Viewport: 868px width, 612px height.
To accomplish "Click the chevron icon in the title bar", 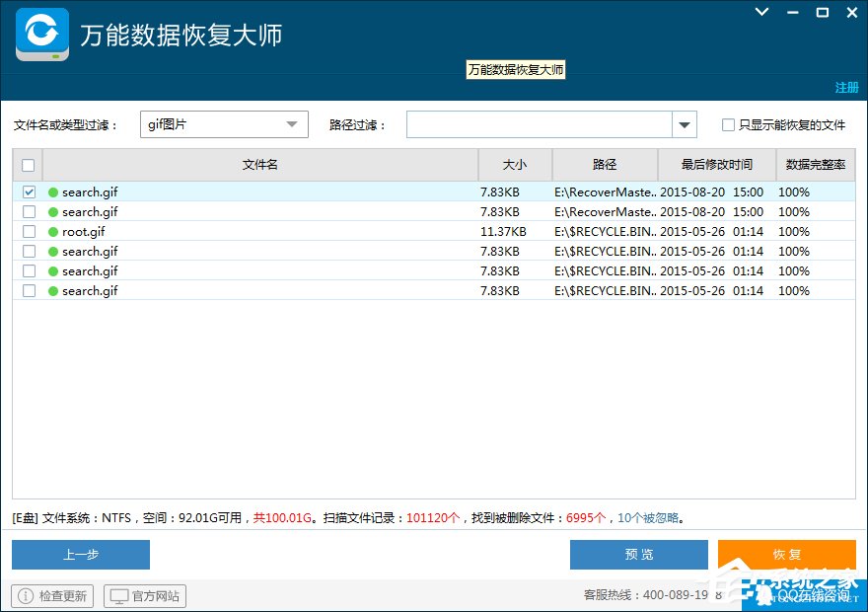I will tap(759, 12).
